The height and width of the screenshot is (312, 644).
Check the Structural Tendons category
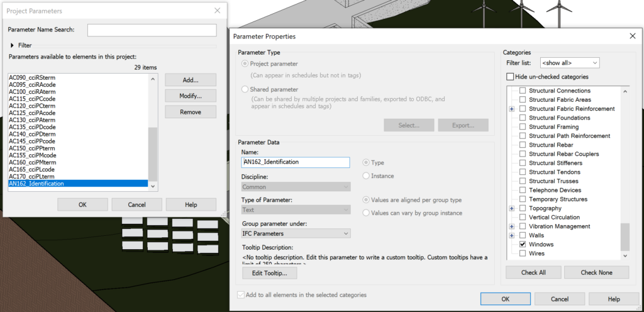(523, 172)
